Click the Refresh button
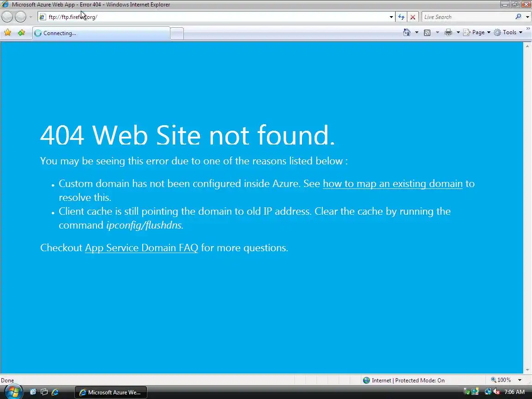Viewport: 532px width, 399px height. coord(401,17)
